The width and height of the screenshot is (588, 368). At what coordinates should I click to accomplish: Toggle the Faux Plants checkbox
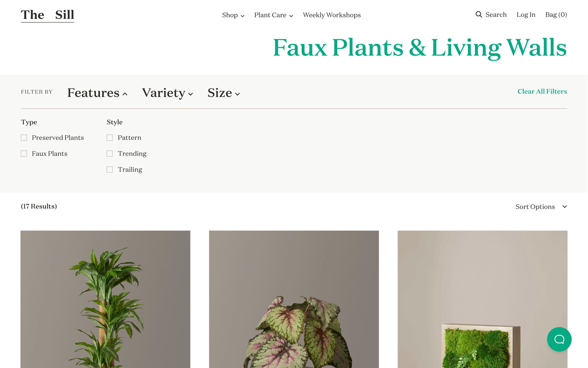point(24,153)
